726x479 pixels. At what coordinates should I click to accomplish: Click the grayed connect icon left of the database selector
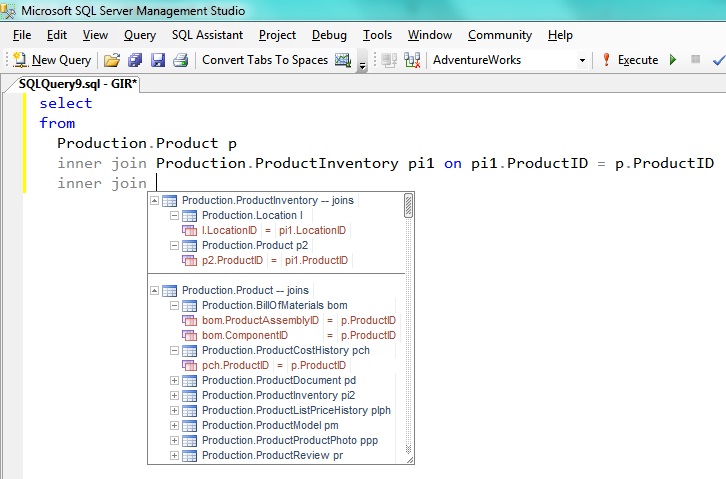click(389, 60)
